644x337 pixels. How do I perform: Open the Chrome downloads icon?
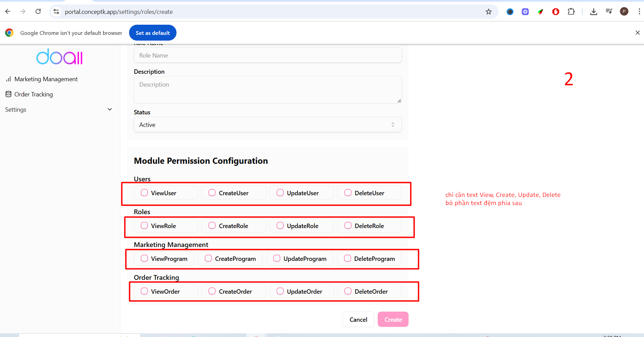pos(594,12)
